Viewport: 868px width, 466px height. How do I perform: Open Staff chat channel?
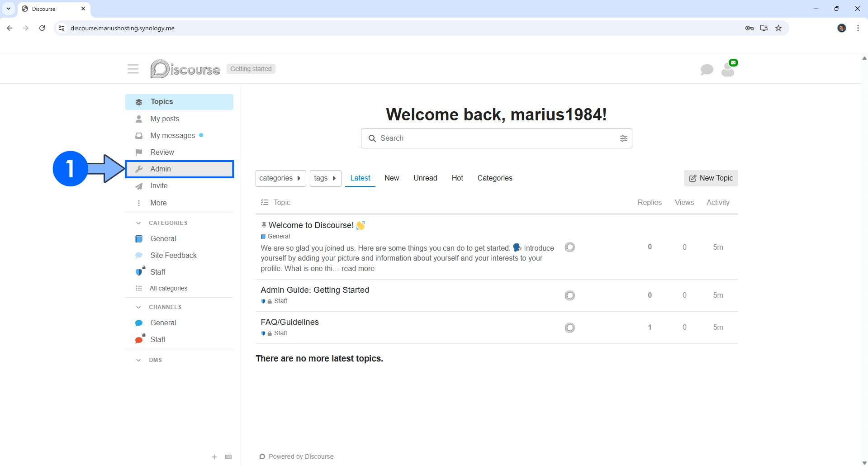click(x=179, y=339)
